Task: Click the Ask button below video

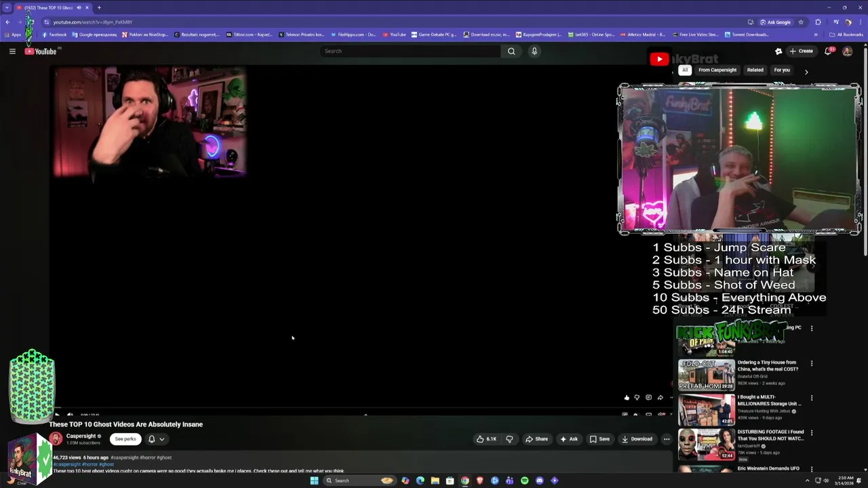Action: 569,439
